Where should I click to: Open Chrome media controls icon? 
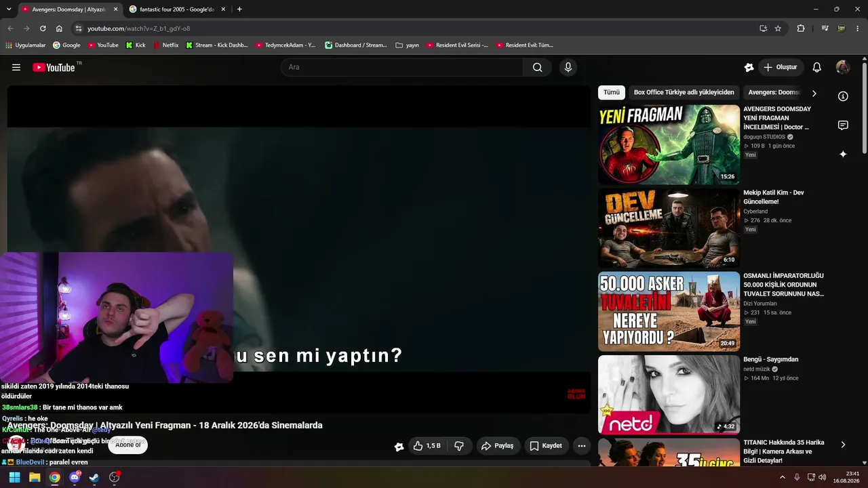tap(825, 28)
